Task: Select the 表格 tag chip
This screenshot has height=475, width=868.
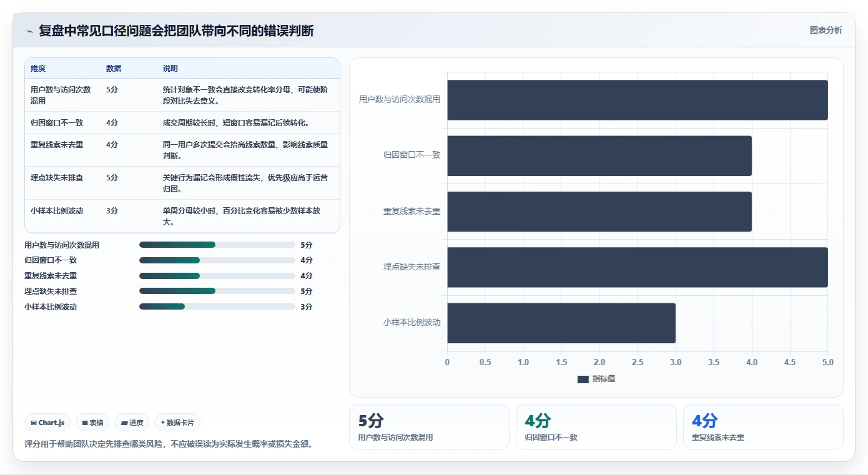Action: (92, 423)
